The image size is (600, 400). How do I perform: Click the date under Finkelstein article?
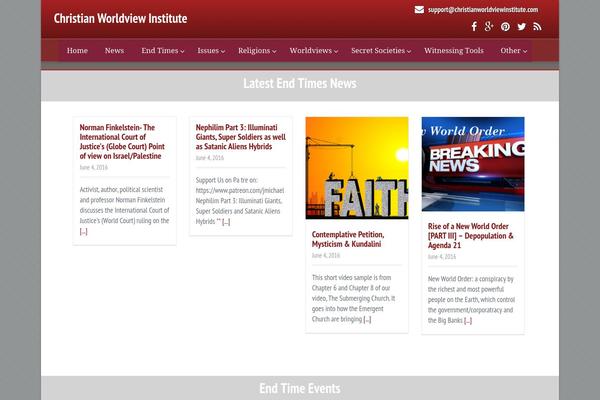point(94,167)
